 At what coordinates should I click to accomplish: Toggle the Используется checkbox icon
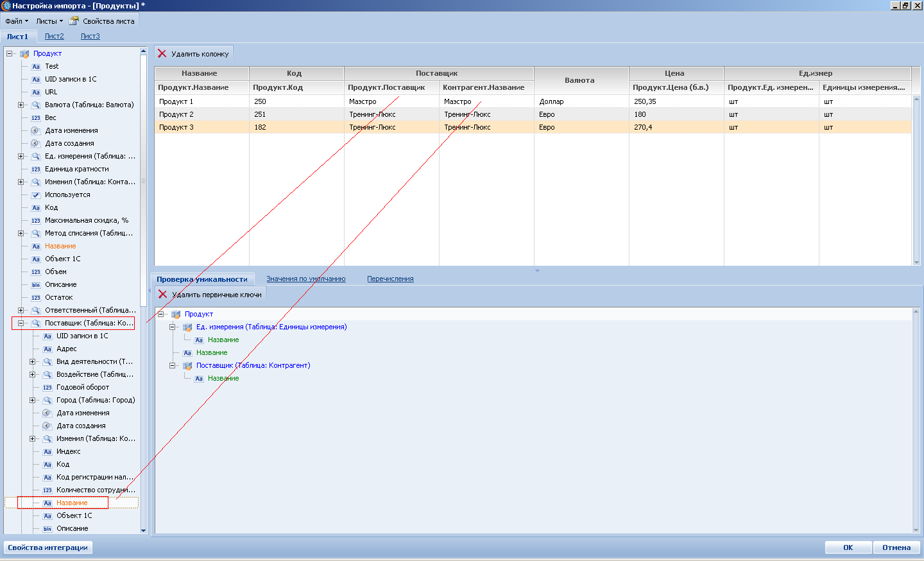pyautogui.click(x=36, y=194)
